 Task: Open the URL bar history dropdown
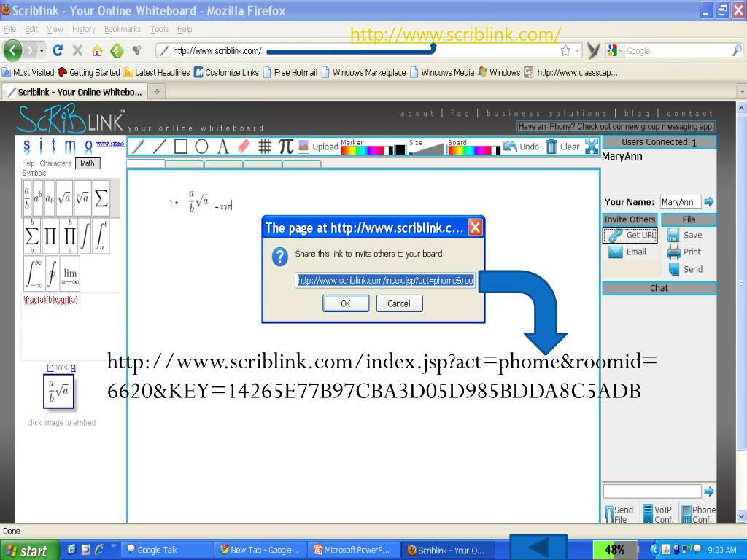coord(578,50)
